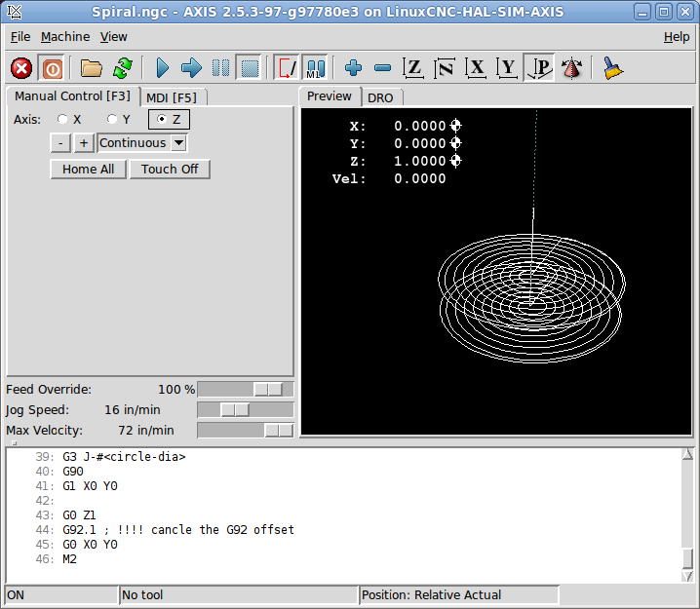Switch to the DRO tab
This screenshot has width=700, height=609.
coord(380,97)
